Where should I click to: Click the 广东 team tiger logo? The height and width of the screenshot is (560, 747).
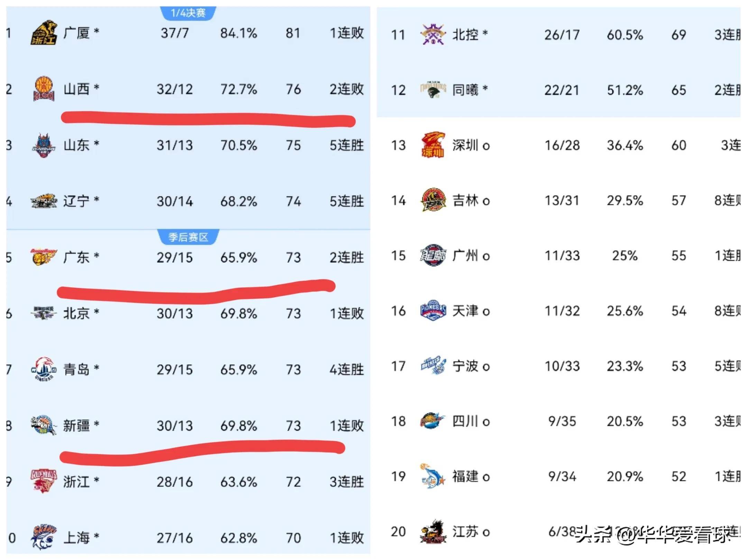[43, 257]
